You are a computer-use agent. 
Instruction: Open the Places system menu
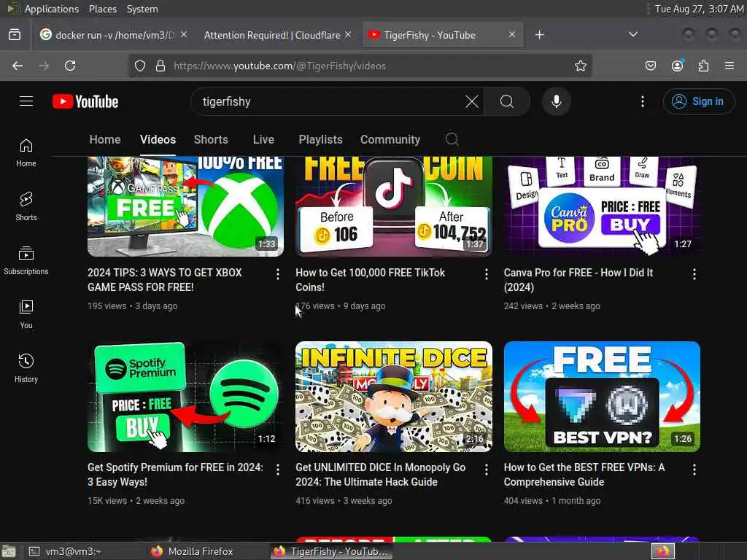[102, 9]
